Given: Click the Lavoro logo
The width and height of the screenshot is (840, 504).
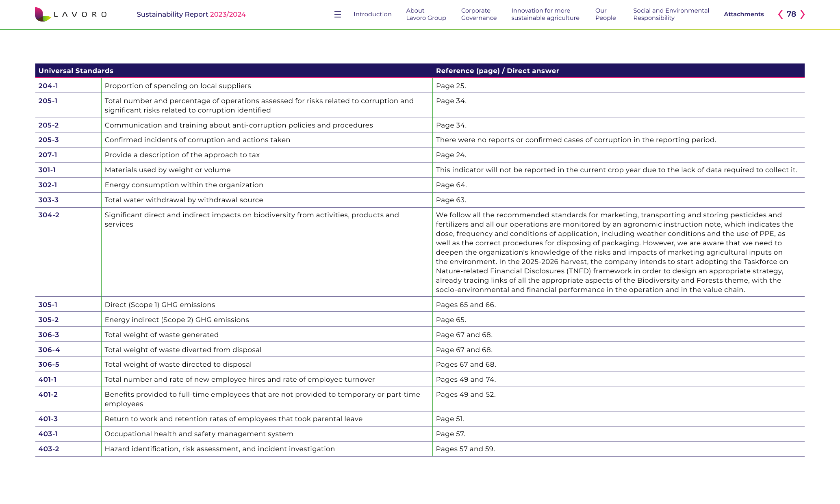Looking at the screenshot, I should coord(71,14).
